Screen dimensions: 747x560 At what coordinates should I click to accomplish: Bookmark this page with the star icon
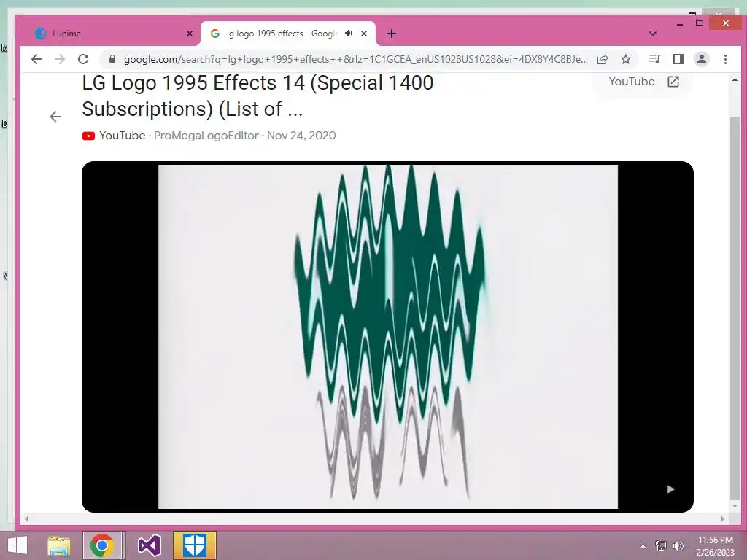626,59
